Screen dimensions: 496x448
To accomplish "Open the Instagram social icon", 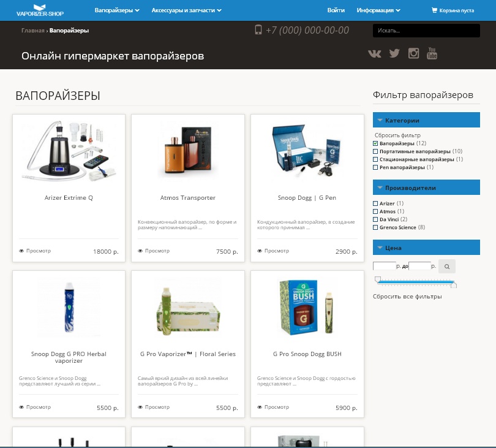I will 413,53.
